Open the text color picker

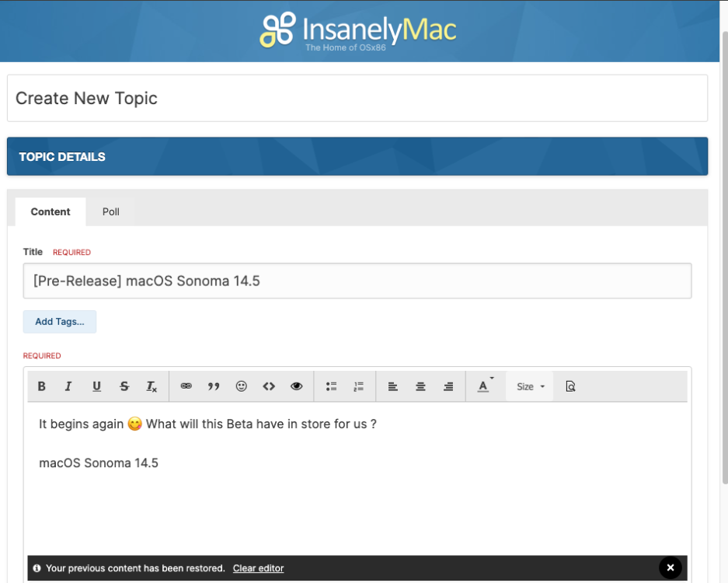(x=485, y=386)
